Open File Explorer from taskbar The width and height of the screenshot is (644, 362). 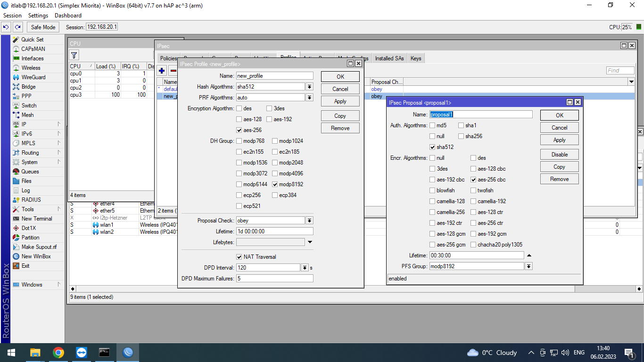(x=35, y=353)
